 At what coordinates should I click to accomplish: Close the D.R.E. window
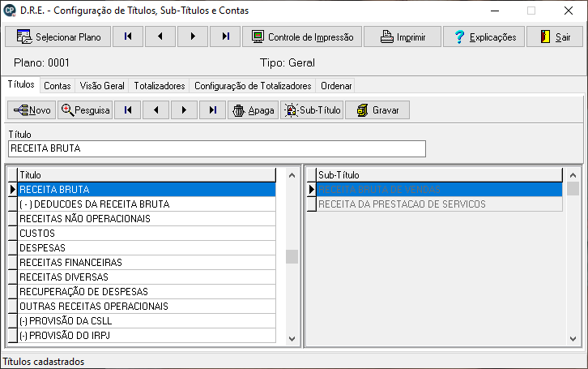pyautogui.click(x=569, y=11)
